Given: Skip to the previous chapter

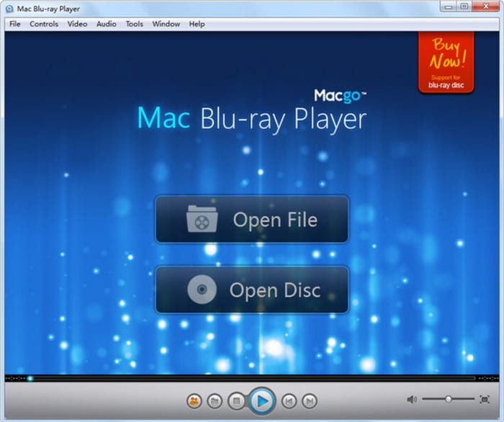Looking at the screenshot, I should [289, 401].
